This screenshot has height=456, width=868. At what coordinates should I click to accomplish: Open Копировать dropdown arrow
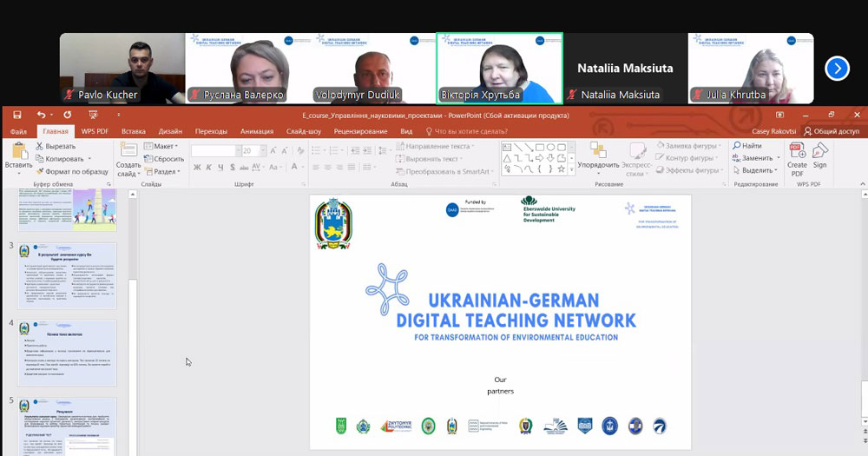click(x=89, y=159)
